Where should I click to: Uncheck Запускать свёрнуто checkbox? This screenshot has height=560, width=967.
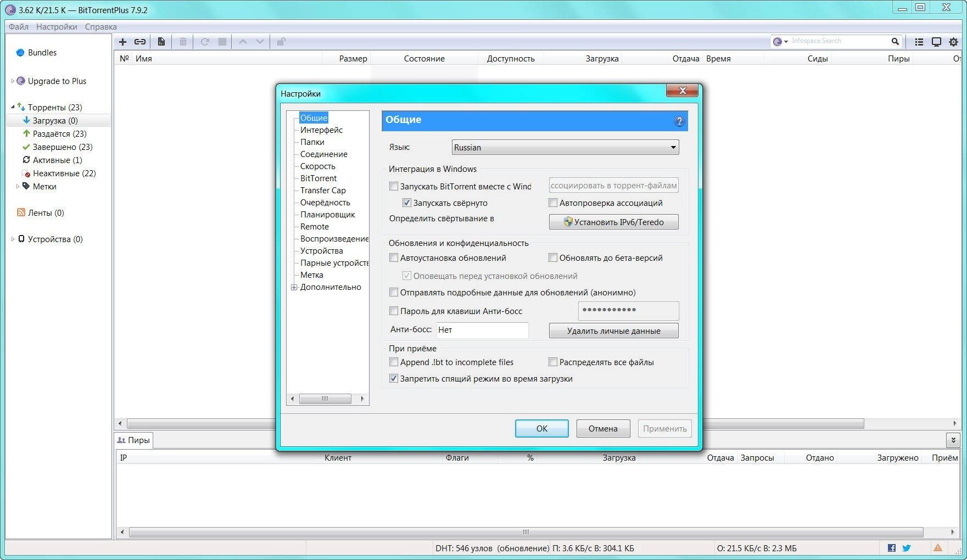[407, 203]
